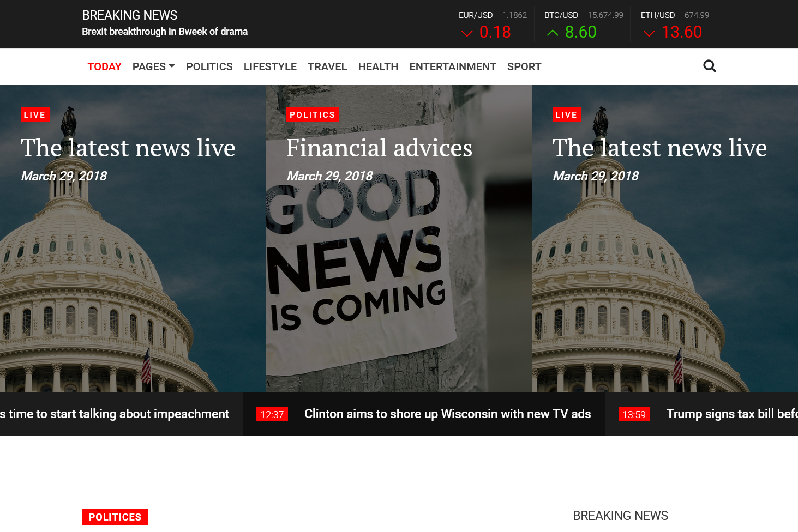This screenshot has height=532, width=798.
Task: Click the BTC/USD green up arrow
Action: pyautogui.click(x=553, y=33)
